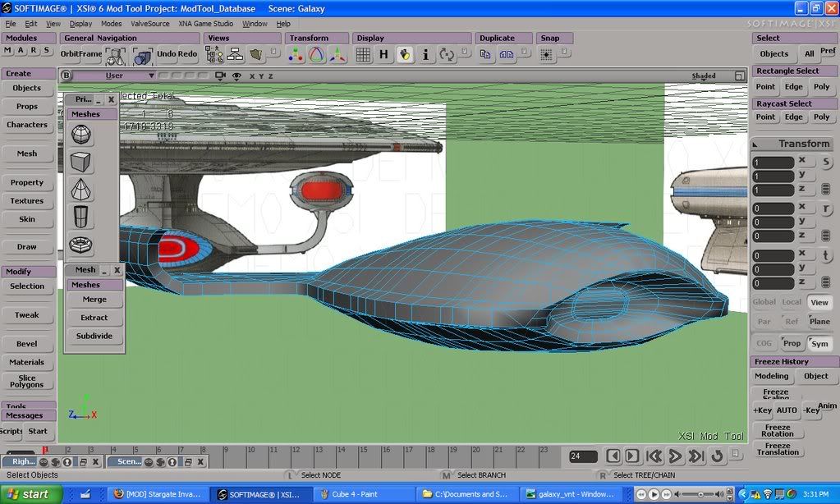Toggle the Sym symmetry option
Viewport: 840px width, 504px height.
coord(819,344)
